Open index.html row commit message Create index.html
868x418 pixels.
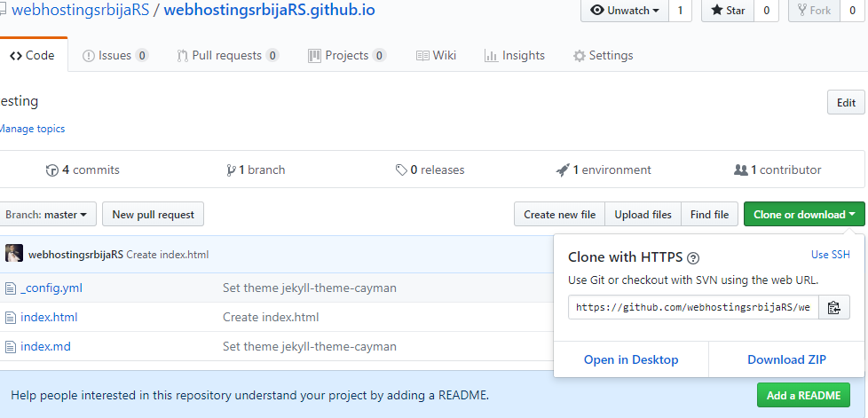coord(271,317)
